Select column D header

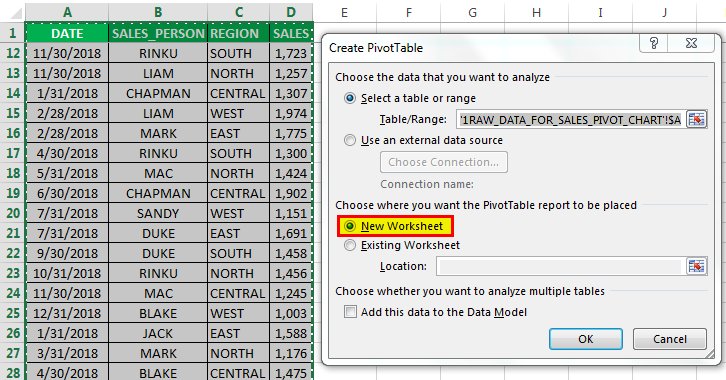[291, 12]
